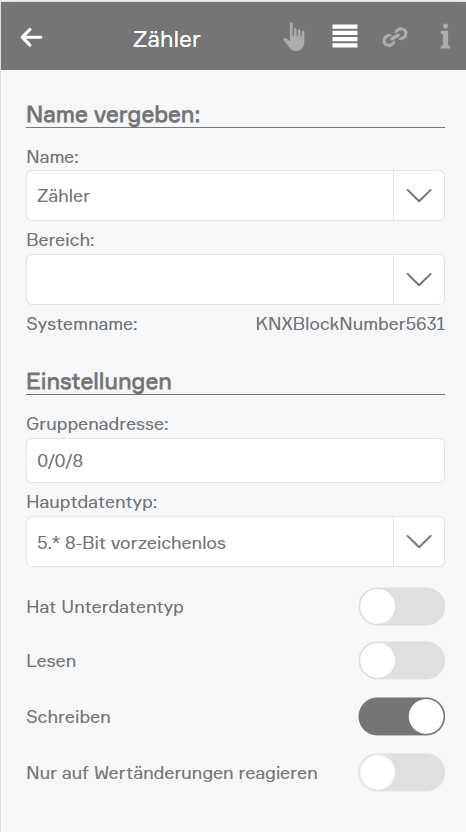Open the Hauptdatentyp dropdown arrow

pos(419,541)
